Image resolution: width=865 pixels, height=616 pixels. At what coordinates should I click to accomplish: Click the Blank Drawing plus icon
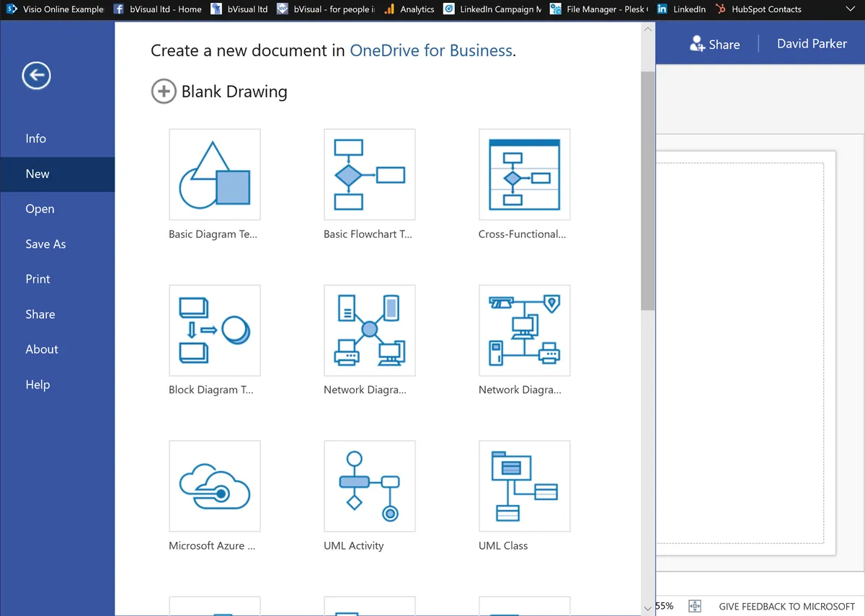coord(164,91)
